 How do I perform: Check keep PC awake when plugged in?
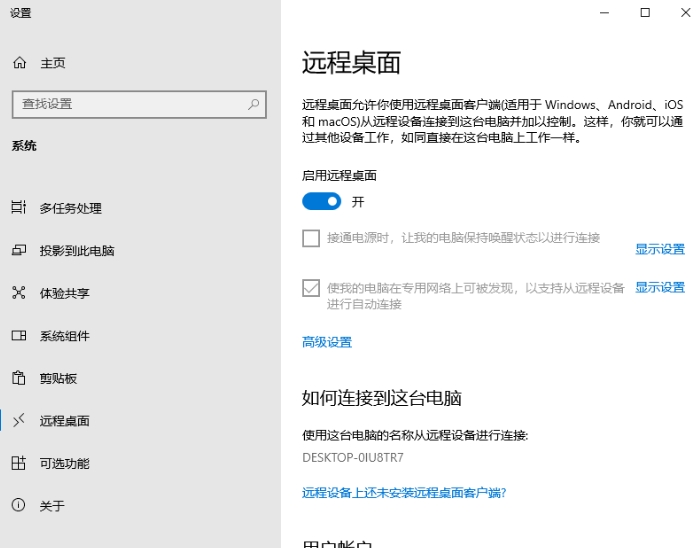coord(311,238)
